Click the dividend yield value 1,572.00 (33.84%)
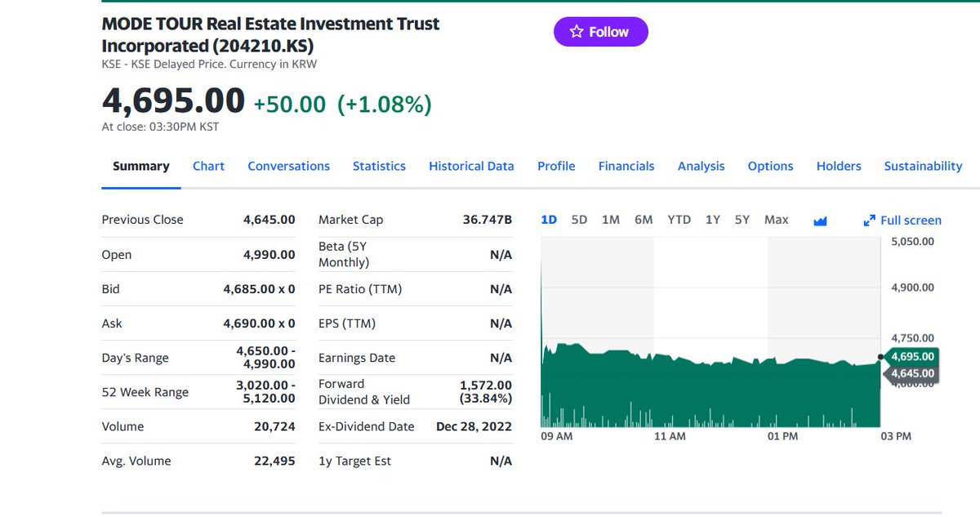Screen dimensions: 980x517 (486, 392)
